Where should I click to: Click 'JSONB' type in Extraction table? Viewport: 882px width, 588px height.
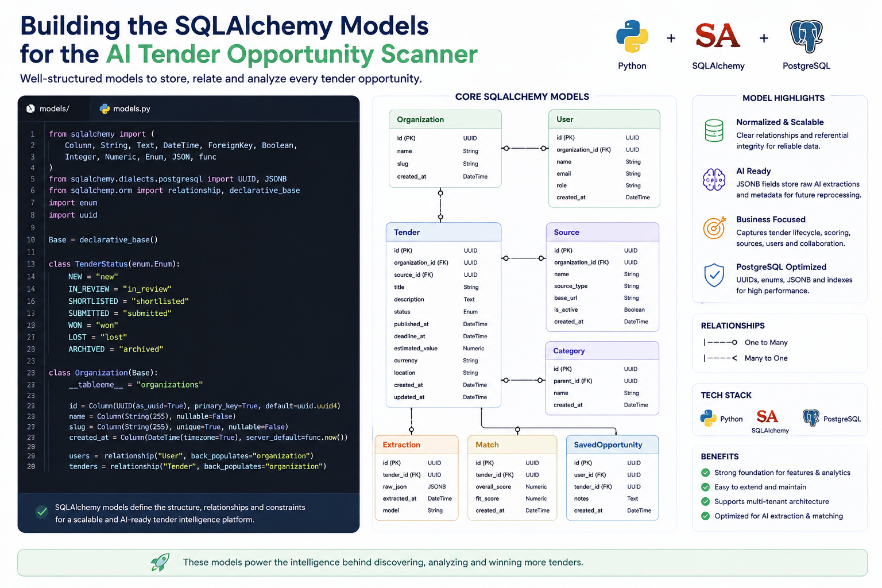click(437, 486)
